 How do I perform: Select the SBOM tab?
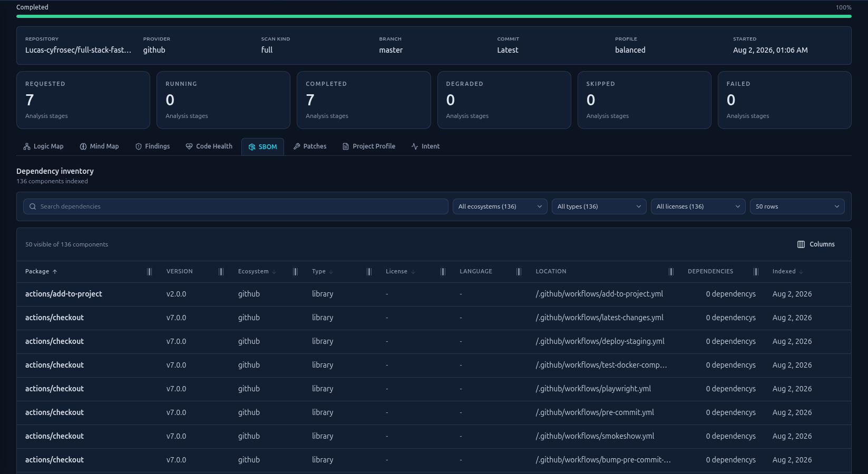point(262,147)
